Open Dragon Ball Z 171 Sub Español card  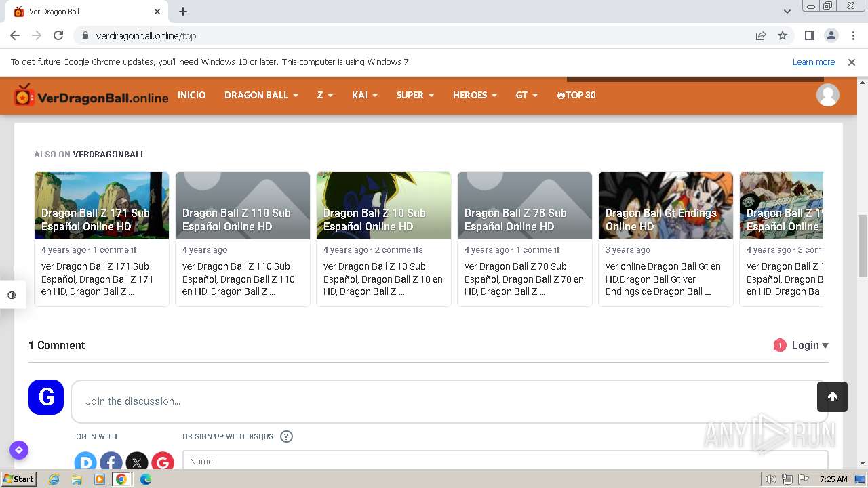102,239
